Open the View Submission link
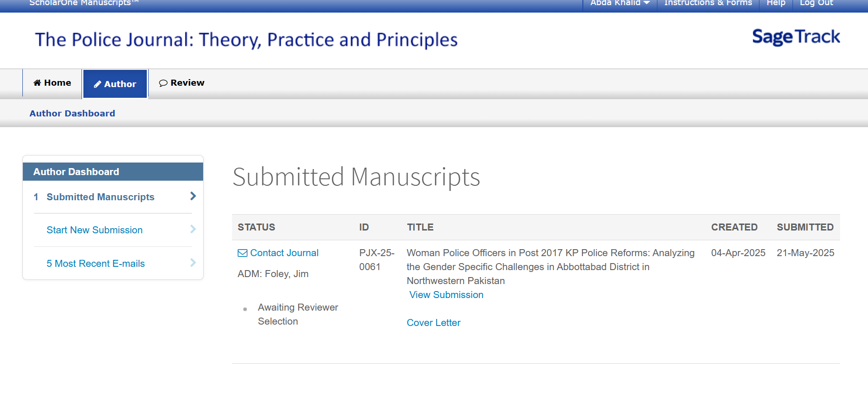Image resolution: width=868 pixels, height=407 pixels. pyautogui.click(x=446, y=295)
